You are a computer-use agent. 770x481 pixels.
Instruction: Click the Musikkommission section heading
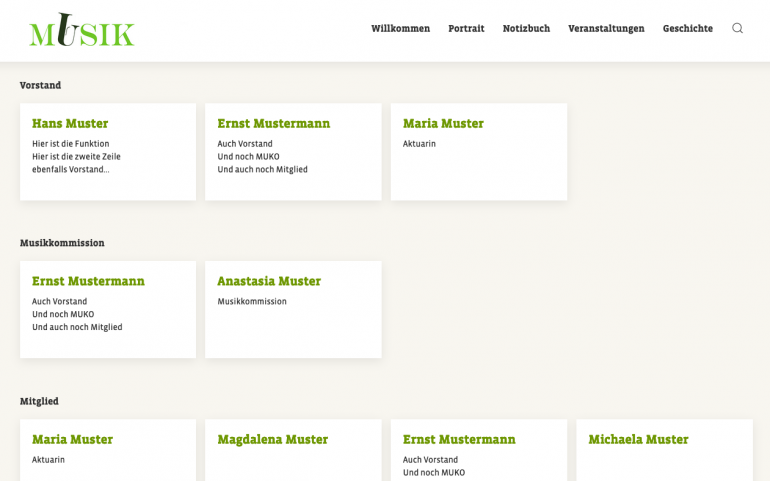pos(62,243)
